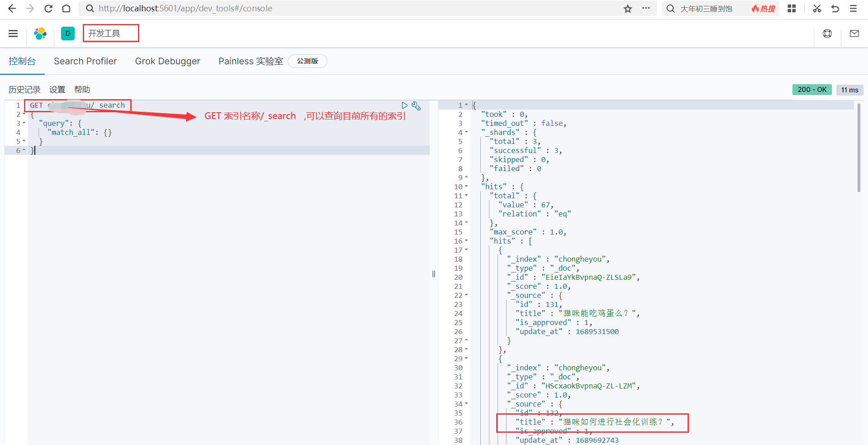Viewport: 868px width, 445px height.
Task: Click the "id" : 131 line
Action: pos(538,304)
